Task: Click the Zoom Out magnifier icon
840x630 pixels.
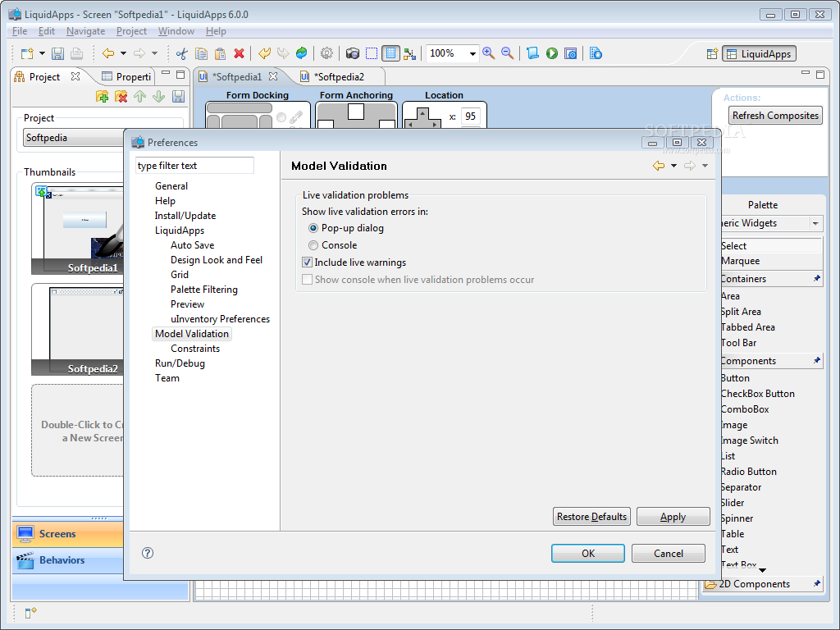Action: click(x=507, y=53)
